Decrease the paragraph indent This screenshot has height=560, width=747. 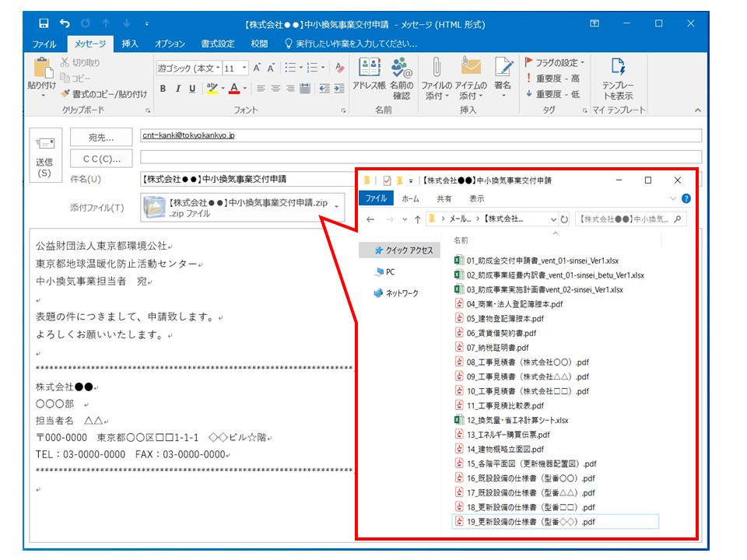324,89
